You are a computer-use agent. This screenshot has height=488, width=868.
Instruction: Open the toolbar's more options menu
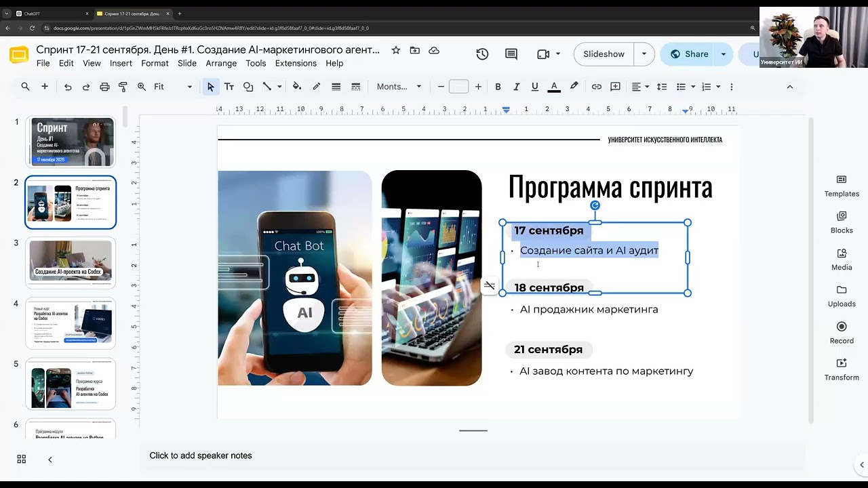click(731, 87)
